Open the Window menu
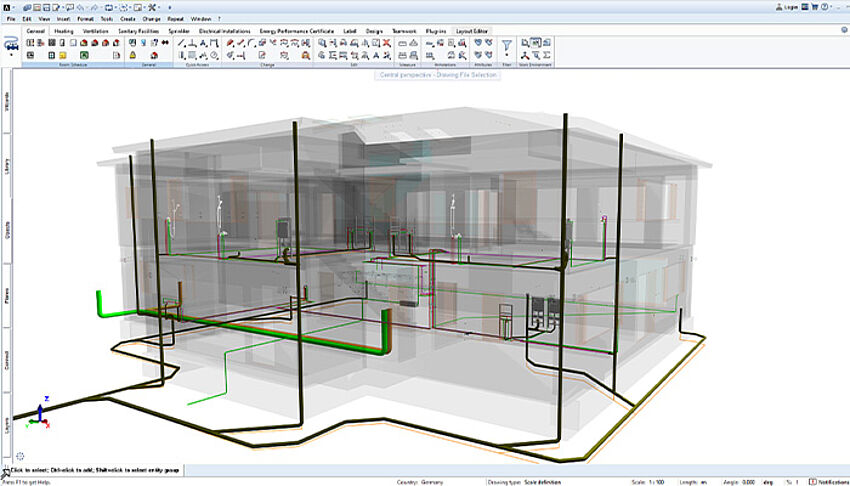 pos(200,18)
